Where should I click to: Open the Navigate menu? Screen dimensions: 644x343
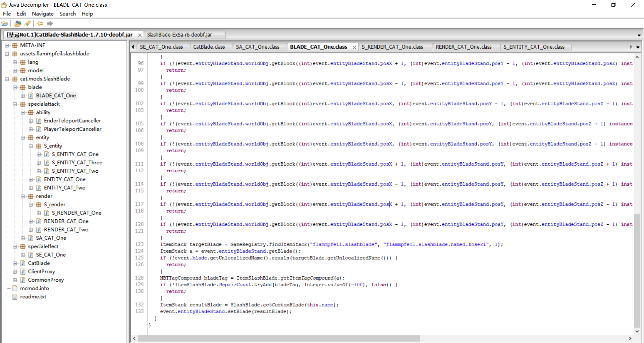tap(43, 14)
